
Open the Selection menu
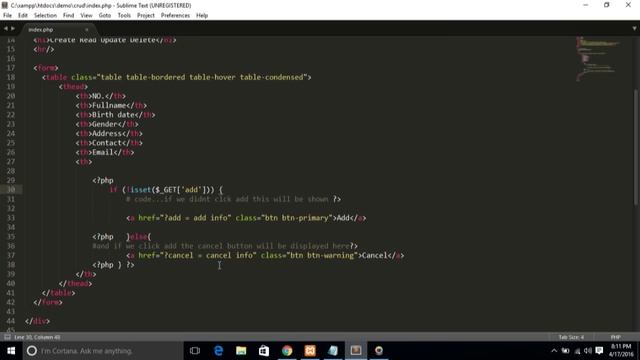point(45,16)
